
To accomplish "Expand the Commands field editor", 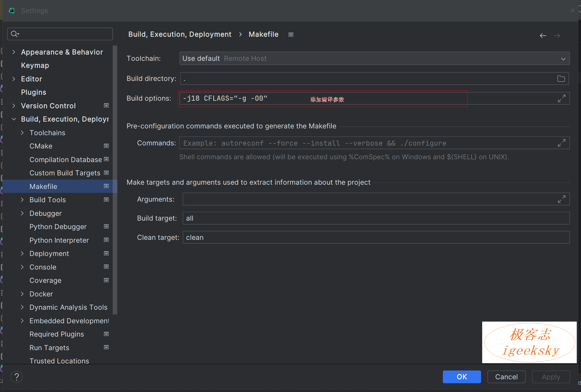I will [x=561, y=143].
